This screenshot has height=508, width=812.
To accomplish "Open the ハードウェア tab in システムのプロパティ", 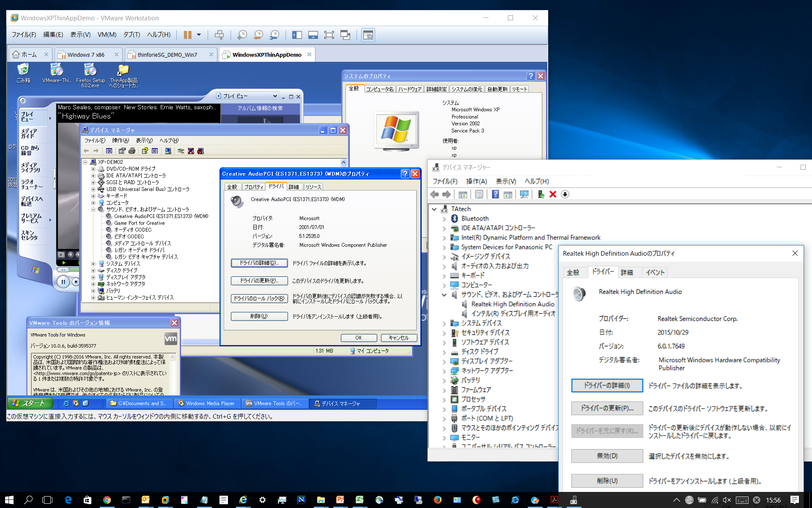I will pos(410,89).
